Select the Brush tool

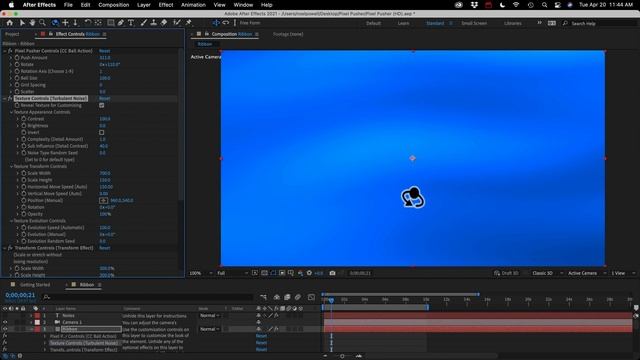coord(143,23)
